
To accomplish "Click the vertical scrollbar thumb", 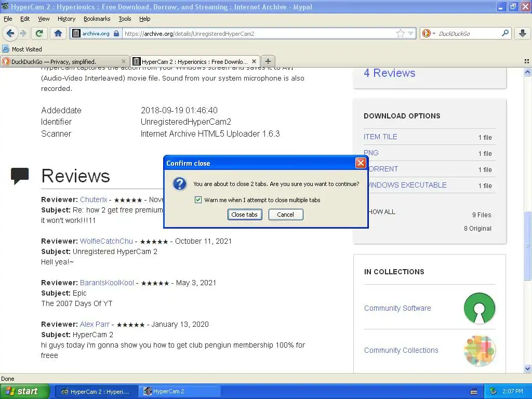I will pyautogui.click(x=527, y=246).
